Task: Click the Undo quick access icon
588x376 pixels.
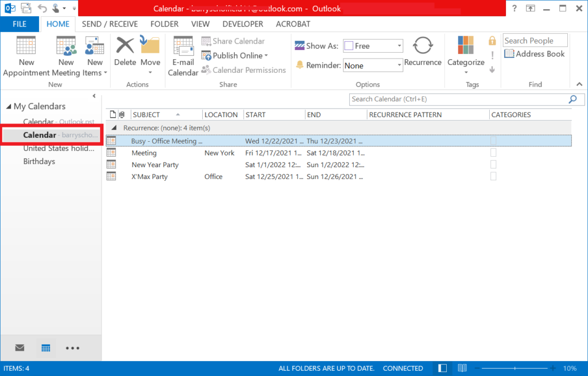Action: point(42,8)
